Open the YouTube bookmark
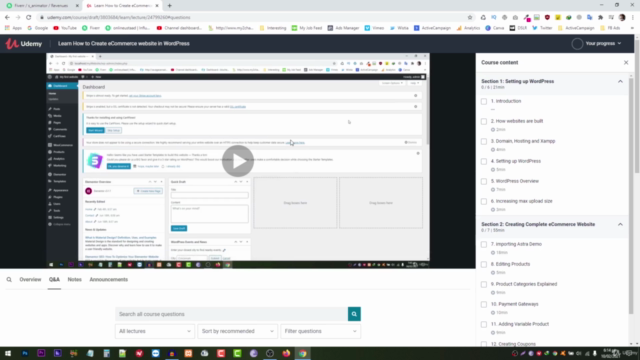Image resolution: width=640 pixels, height=360 pixels. tap(65, 28)
